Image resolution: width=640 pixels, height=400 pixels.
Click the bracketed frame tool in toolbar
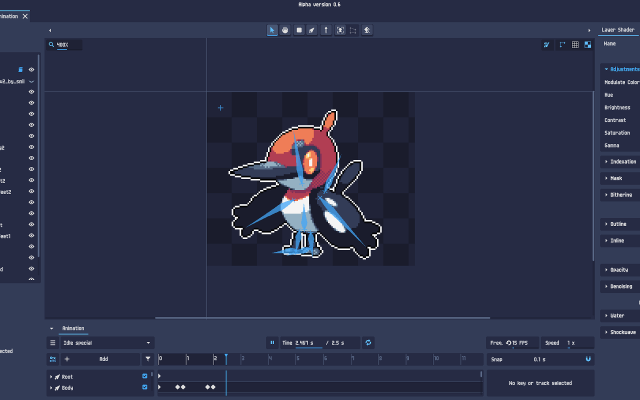[x=340, y=30]
